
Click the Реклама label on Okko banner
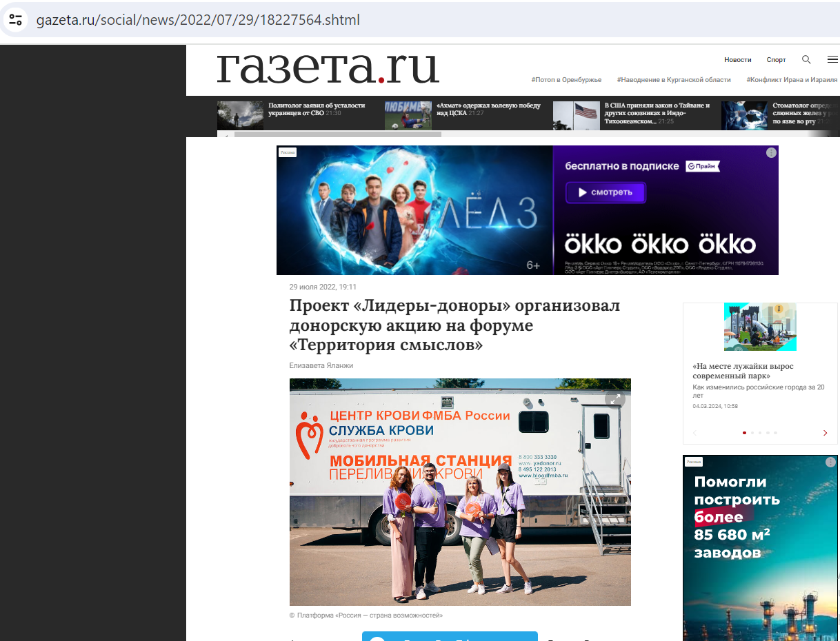point(288,152)
